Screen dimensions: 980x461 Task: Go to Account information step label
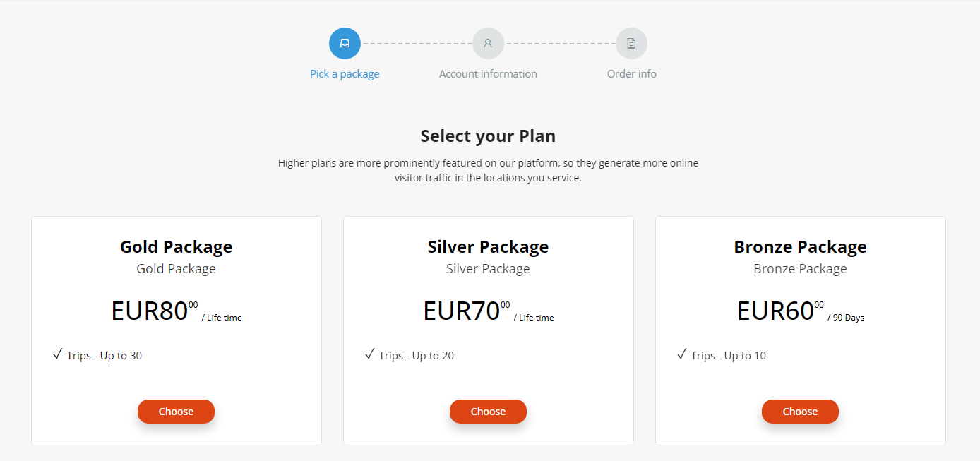488,74
